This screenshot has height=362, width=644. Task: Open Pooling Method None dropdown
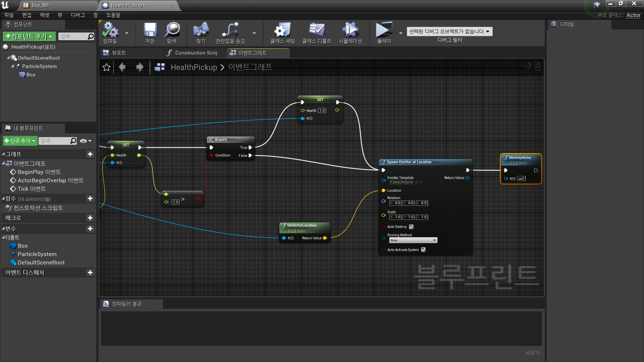413,240
